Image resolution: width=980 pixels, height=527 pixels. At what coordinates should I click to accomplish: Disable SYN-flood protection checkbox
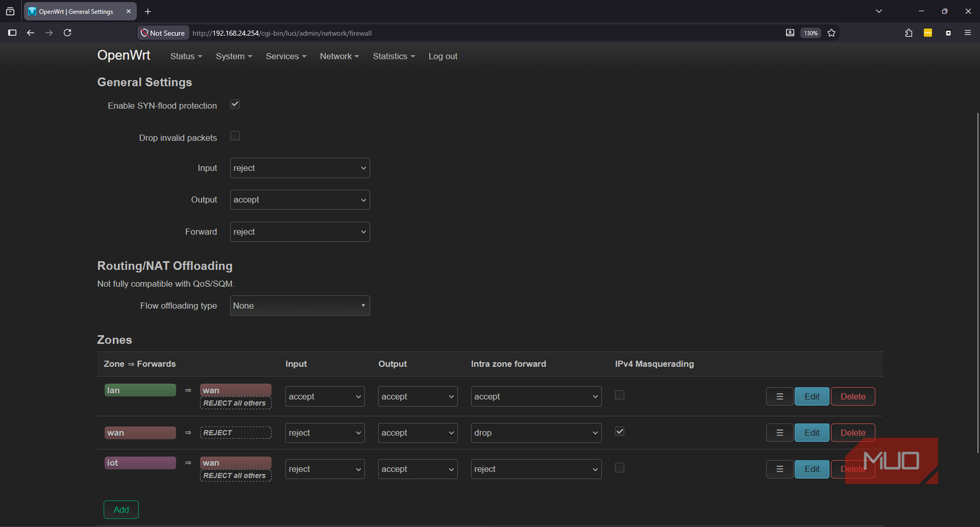(x=235, y=104)
